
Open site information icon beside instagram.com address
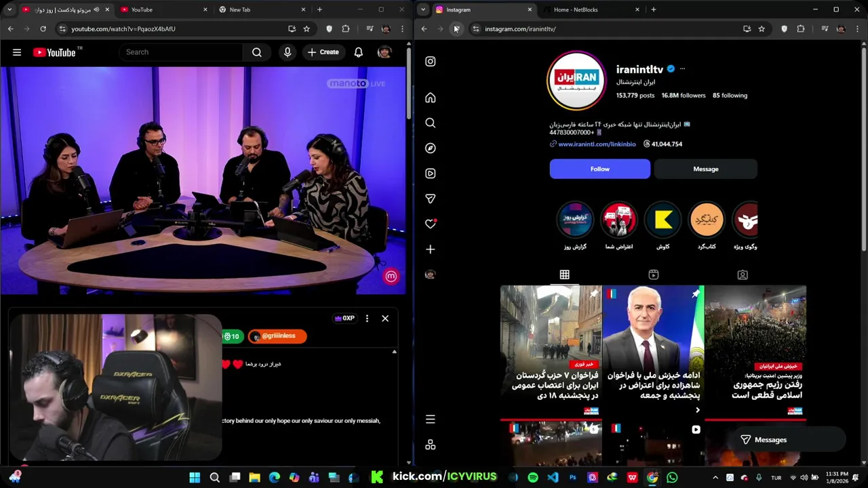point(475,29)
